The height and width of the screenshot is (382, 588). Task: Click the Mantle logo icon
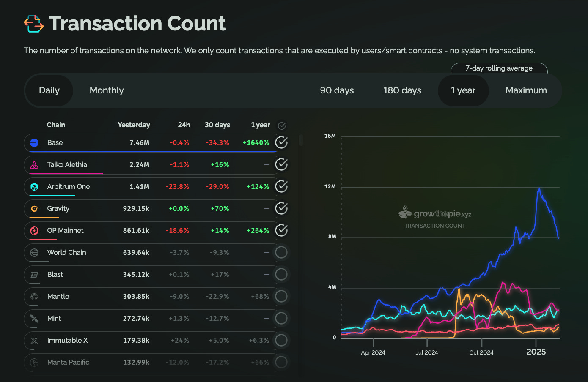tap(34, 297)
